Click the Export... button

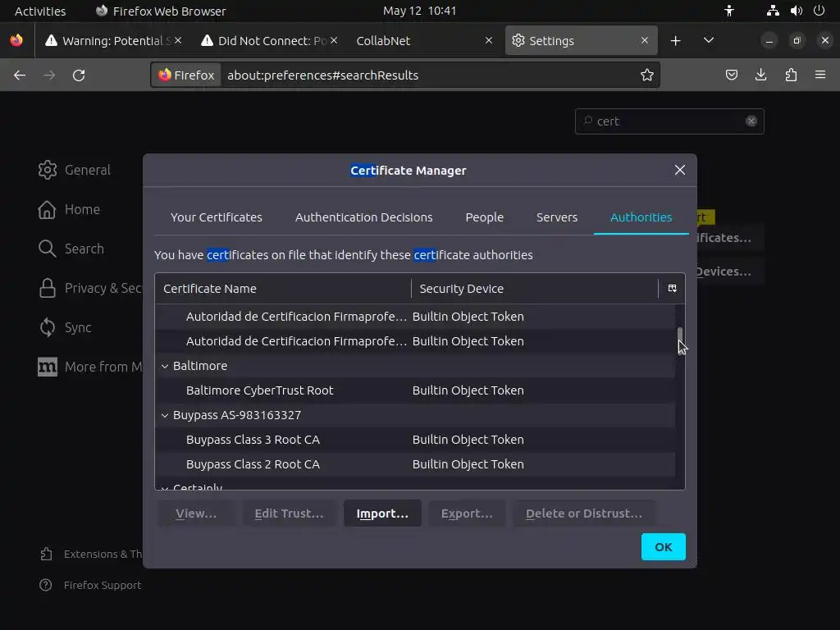click(467, 514)
